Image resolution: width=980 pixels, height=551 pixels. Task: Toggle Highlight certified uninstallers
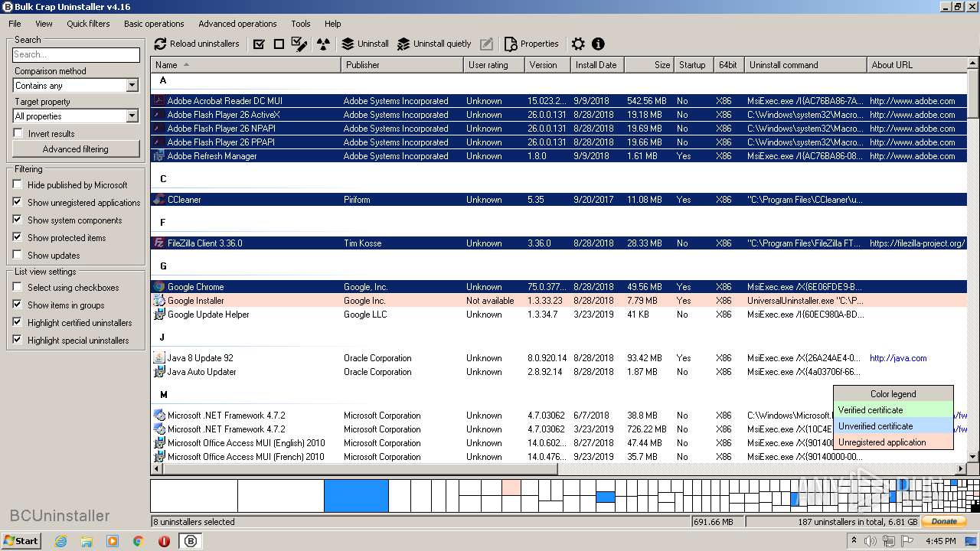pos(18,322)
